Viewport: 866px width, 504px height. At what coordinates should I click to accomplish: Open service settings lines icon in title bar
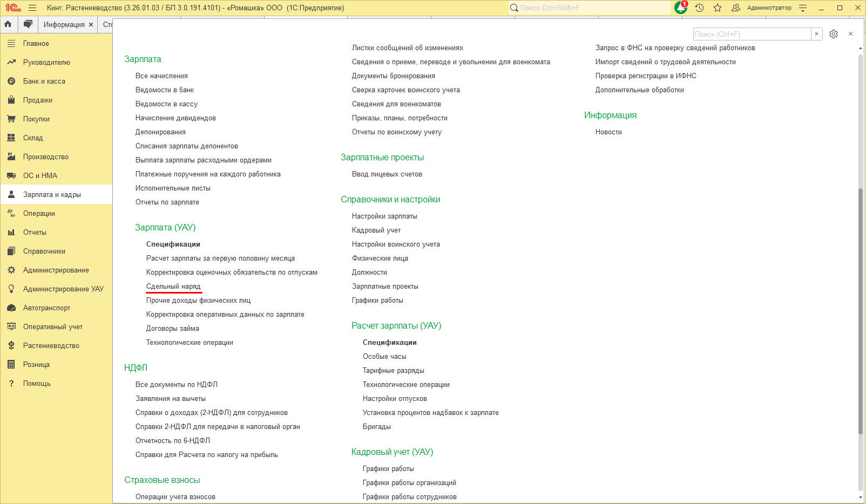pos(803,8)
